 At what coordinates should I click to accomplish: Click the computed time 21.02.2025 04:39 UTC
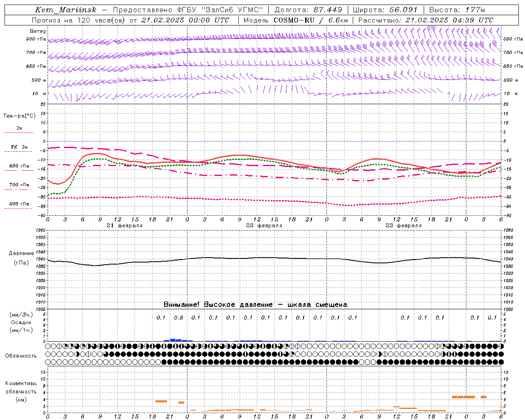[450, 20]
